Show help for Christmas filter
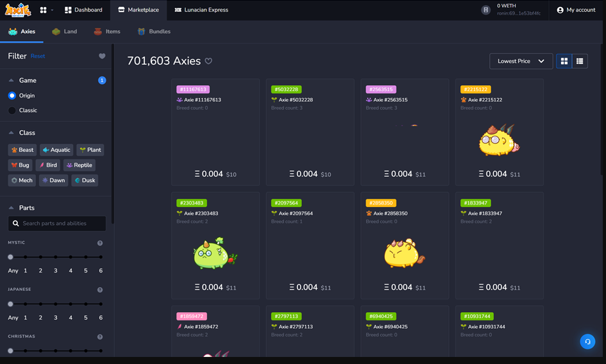Viewport: 606px width, 364px height. click(x=100, y=337)
